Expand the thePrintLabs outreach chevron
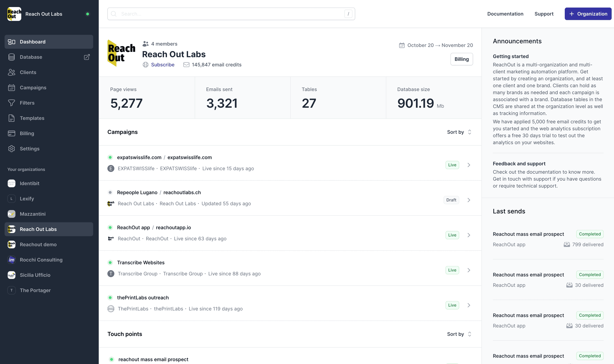 pos(469,305)
